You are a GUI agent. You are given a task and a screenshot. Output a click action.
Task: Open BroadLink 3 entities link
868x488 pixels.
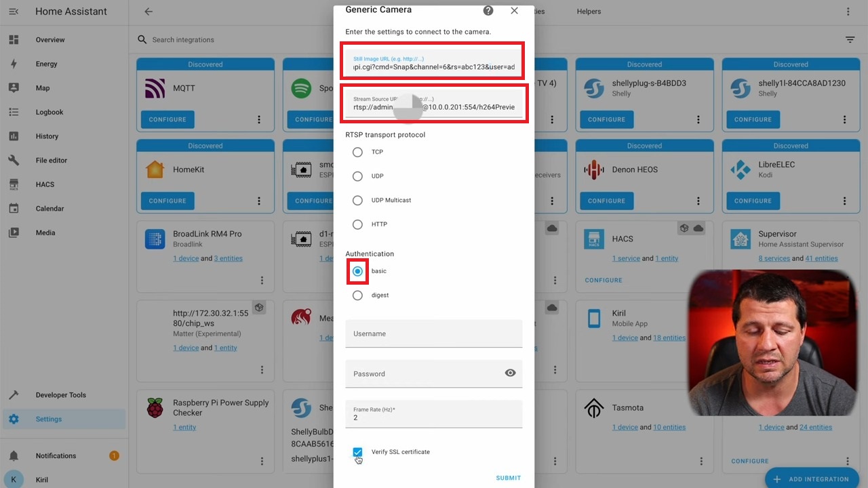[229, 258]
